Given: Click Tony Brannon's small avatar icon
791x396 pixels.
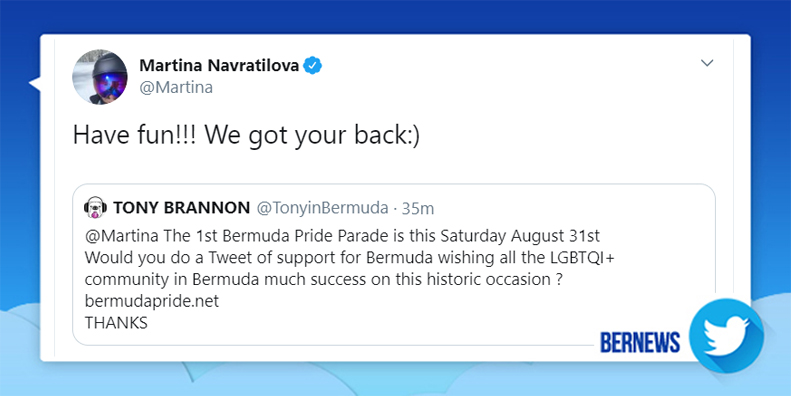Looking at the screenshot, I should tap(95, 207).
